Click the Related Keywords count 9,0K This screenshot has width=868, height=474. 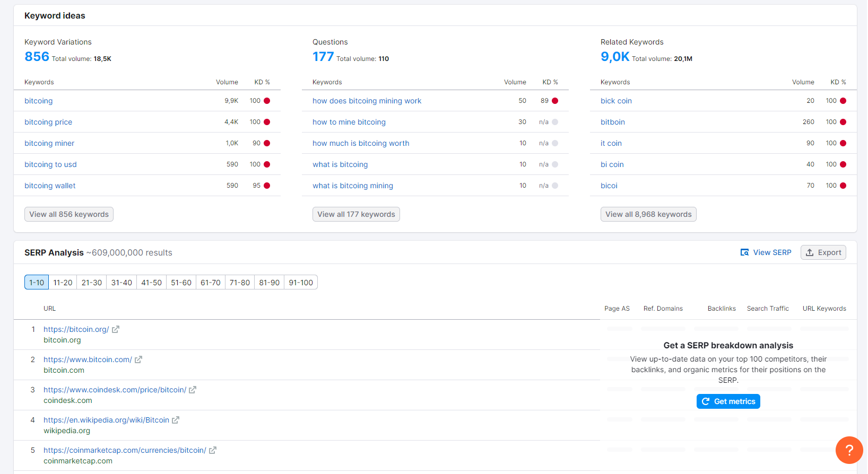point(615,57)
